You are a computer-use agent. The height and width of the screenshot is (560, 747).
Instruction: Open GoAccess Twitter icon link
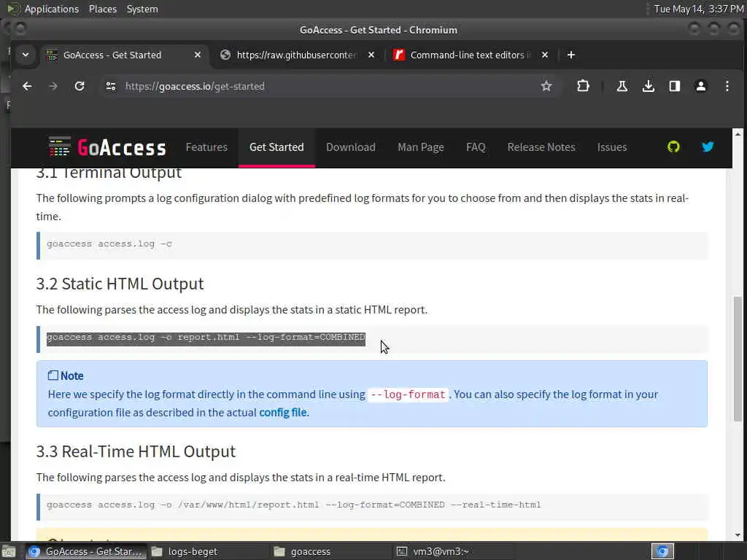tap(708, 147)
